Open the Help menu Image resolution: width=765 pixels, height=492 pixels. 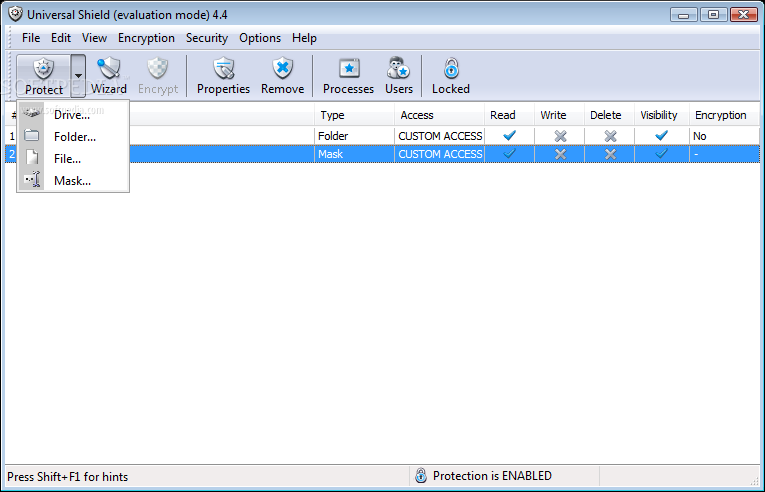point(304,38)
